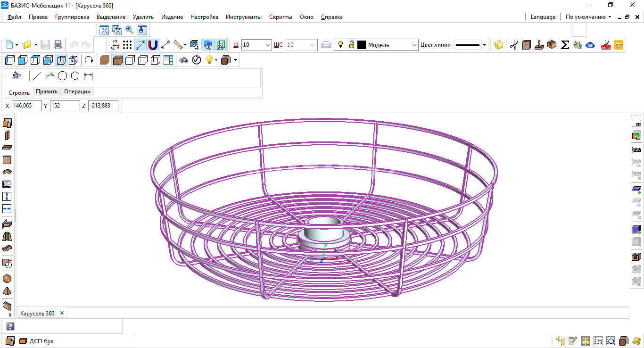The width and height of the screenshot is (644, 348).
Task: Toggle the ortho mode button
Action: [140, 45]
